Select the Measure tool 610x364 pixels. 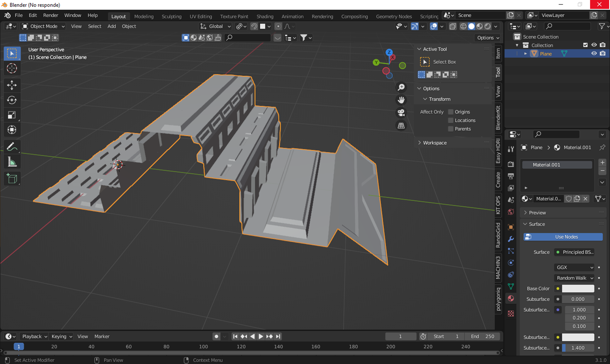pyautogui.click(x=12, y=162)
